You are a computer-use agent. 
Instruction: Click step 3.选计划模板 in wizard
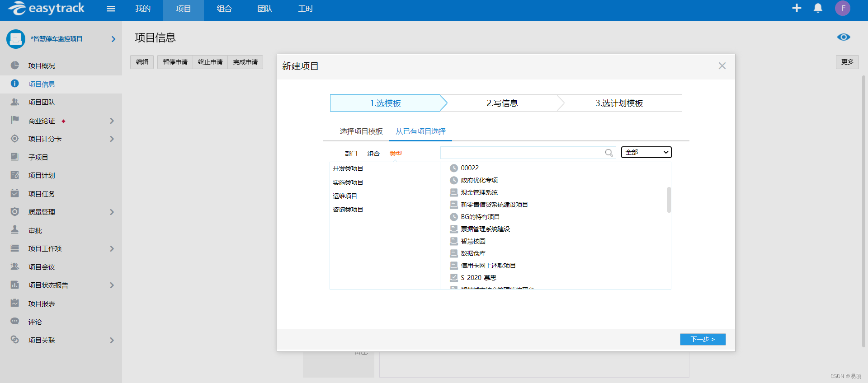619,103
